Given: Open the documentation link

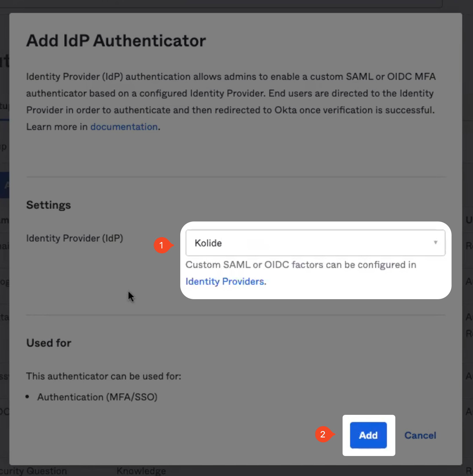Looking at the screenshot, I should [124, 127].
